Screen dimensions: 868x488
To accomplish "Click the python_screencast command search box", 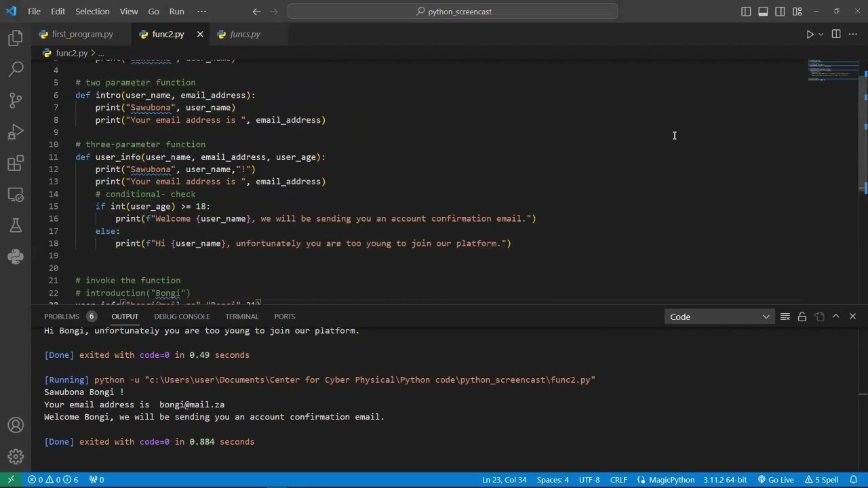I will (453, 12).
